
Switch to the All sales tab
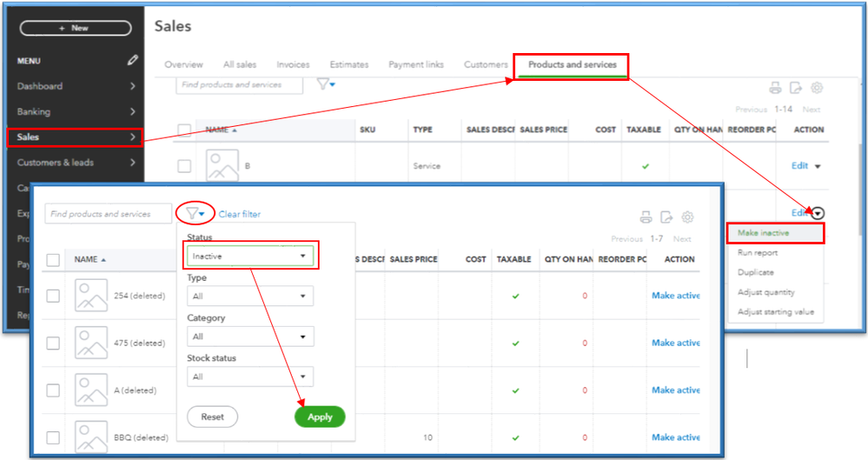click(240, 64)
